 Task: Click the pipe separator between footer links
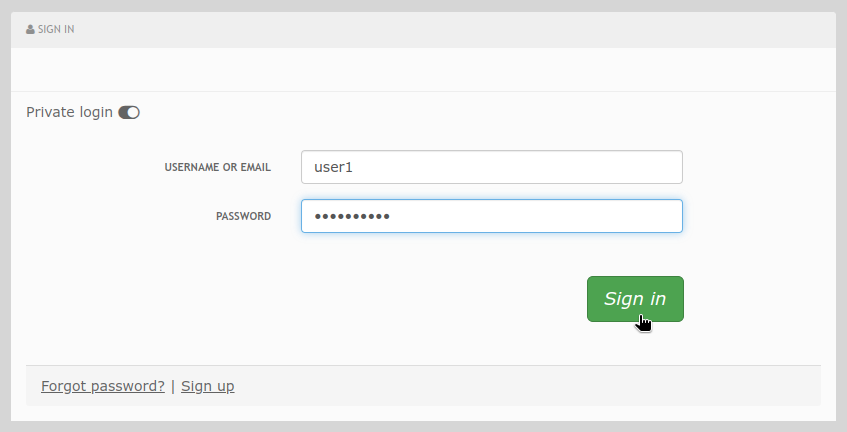tap(173, 386)
